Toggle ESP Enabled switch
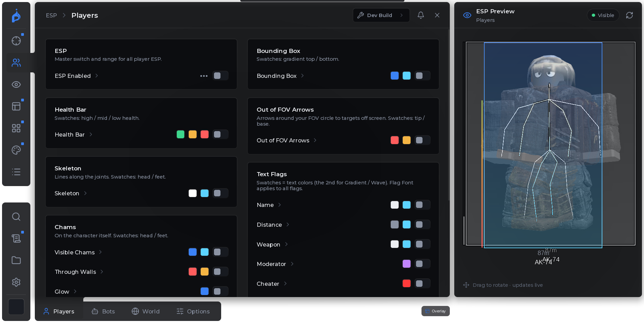Screen dimensions: 644x323 [x=220, y=76]
